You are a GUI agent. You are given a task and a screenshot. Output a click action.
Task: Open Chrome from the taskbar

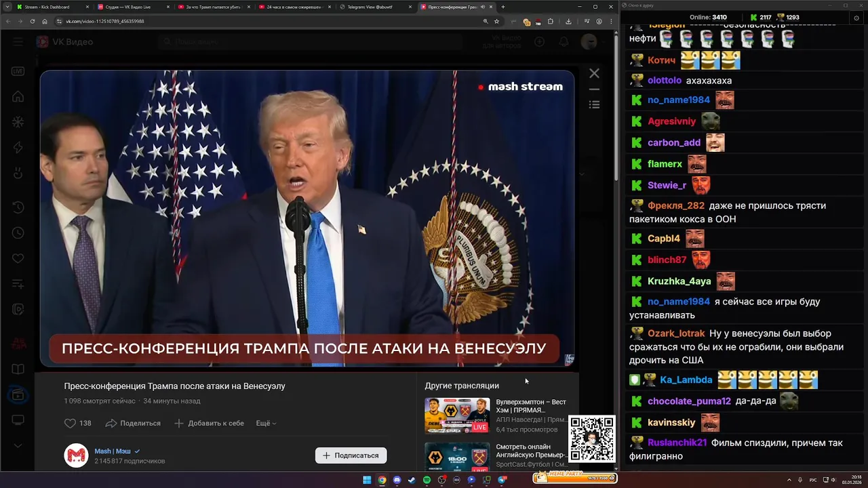click(x=382, y=480)
